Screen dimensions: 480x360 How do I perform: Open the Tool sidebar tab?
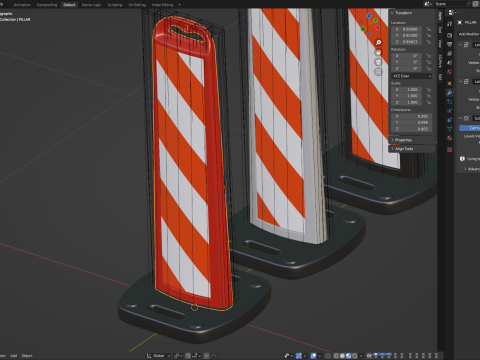440,30
